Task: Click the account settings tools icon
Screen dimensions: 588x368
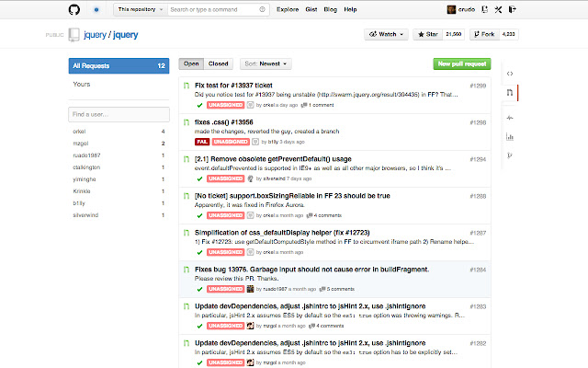Action: (x=497, y=10)
